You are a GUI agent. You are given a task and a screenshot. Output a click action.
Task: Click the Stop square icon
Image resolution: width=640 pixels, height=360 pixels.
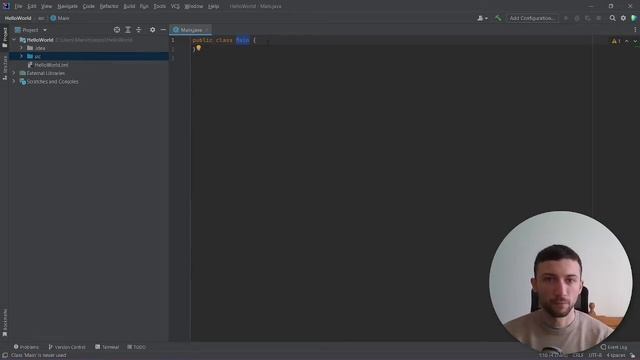click(x=599, y=18)
